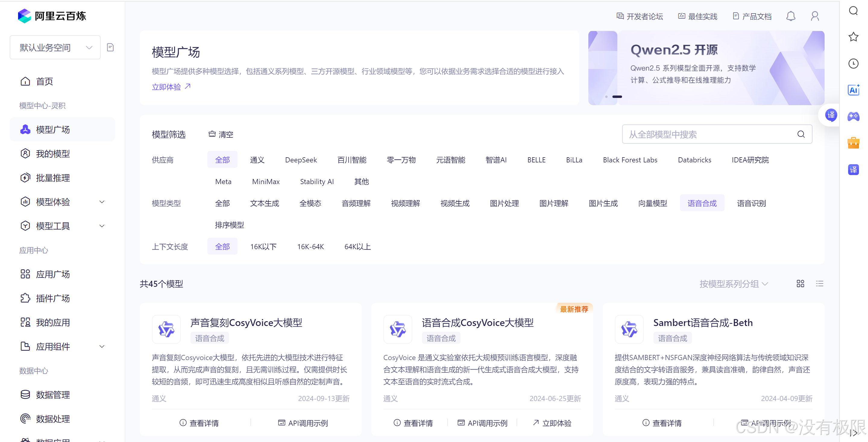Open the 默认业务空间 workspace dropdown
The image size is (868, 442).
55,48
